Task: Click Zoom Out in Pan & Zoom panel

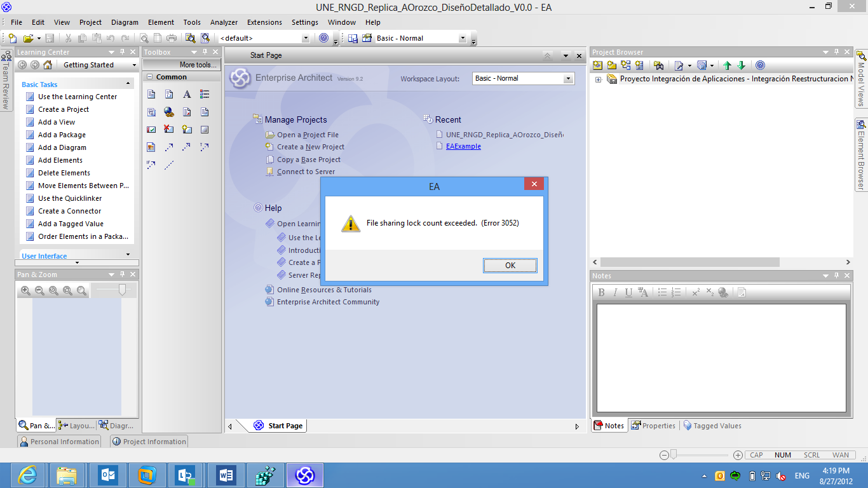Action: [39, 290]
